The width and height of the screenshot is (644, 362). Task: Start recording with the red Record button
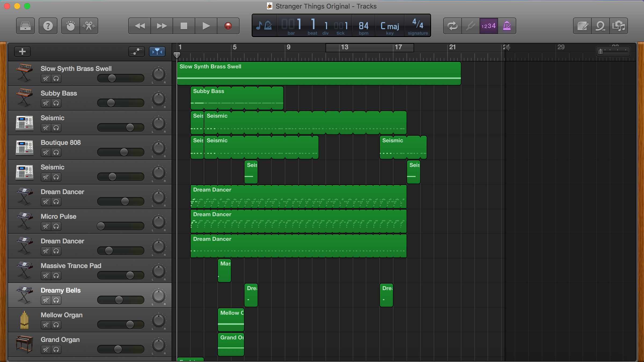click(228, 26)
